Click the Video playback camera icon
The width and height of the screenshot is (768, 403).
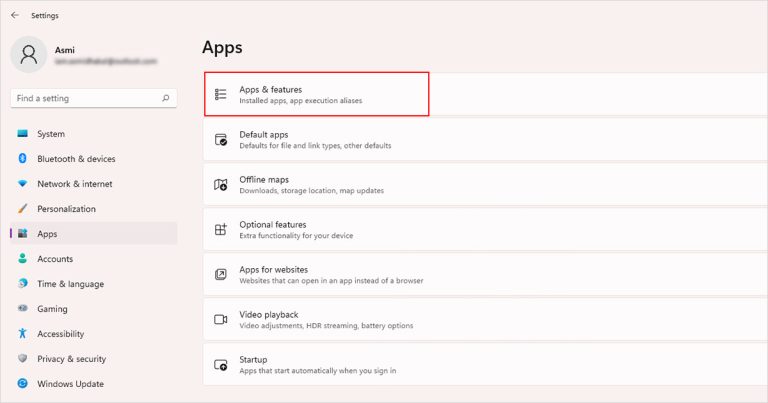(221, 320)
